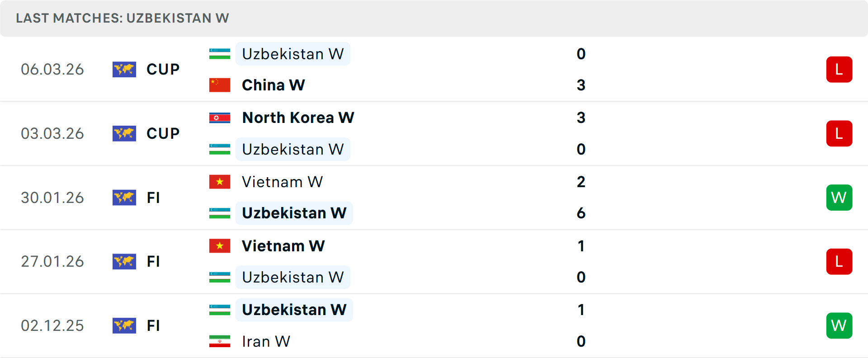Click Vietnam flag in 27.01.26 match
Screen dimensions: 868x358
pos(220,246)
